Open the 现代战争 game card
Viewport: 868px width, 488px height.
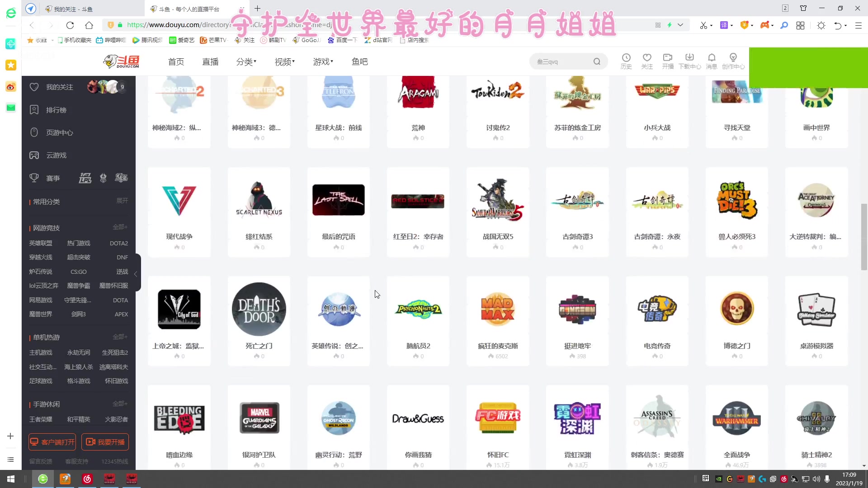pyautogui.click(x=179, y=212)
